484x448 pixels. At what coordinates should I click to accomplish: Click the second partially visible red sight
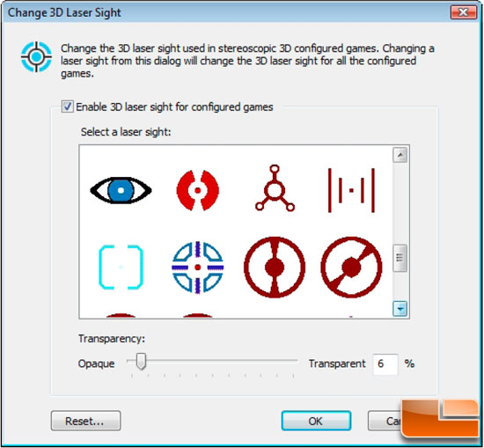pyautogui.click(x=197, y=316)
